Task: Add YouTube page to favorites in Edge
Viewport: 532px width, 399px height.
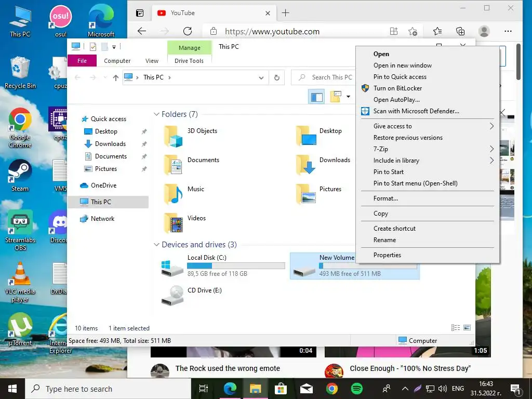Action: coord(413,32)
